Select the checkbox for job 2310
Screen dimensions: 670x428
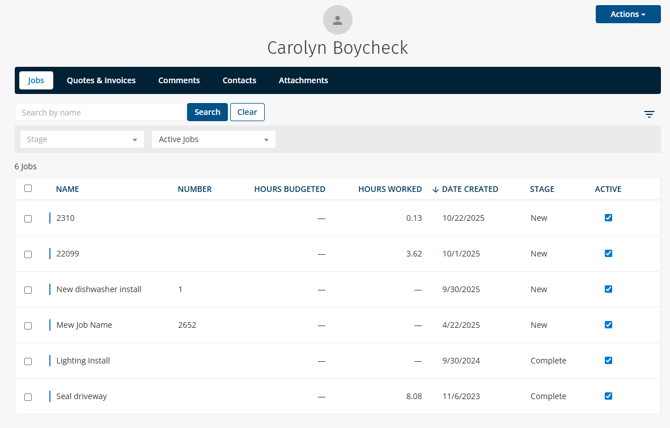[28, 218]
